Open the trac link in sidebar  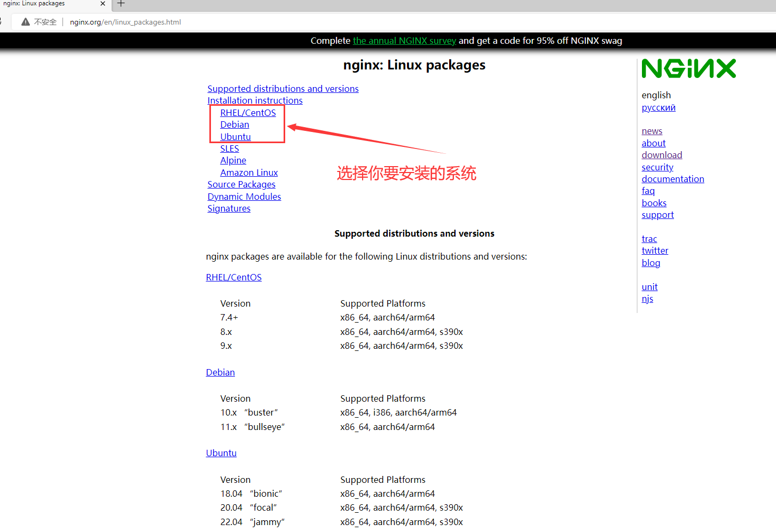pos(649,239)
